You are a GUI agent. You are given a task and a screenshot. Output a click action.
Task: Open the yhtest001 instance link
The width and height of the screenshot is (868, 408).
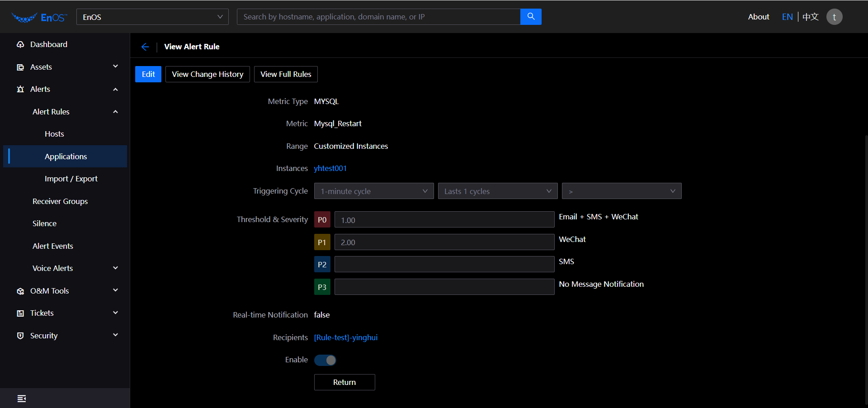click(x=330, y=168)
